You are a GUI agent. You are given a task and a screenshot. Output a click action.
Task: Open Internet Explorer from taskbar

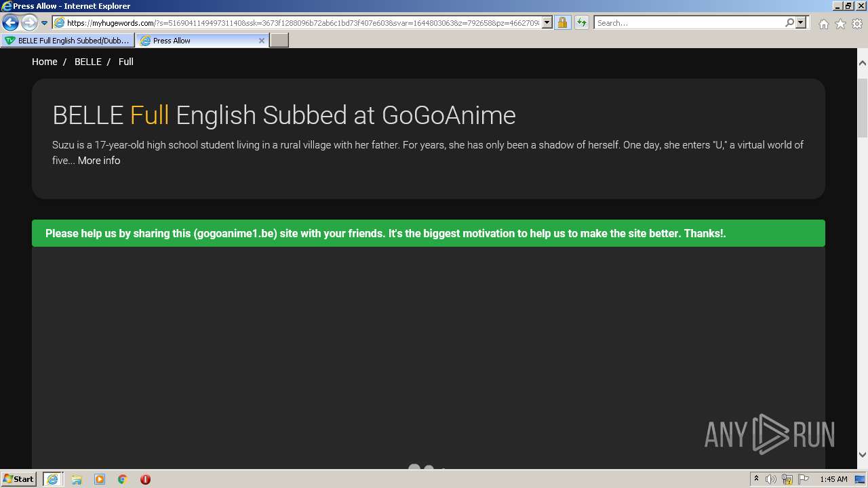pyautogui.click(x=52, y=479)
